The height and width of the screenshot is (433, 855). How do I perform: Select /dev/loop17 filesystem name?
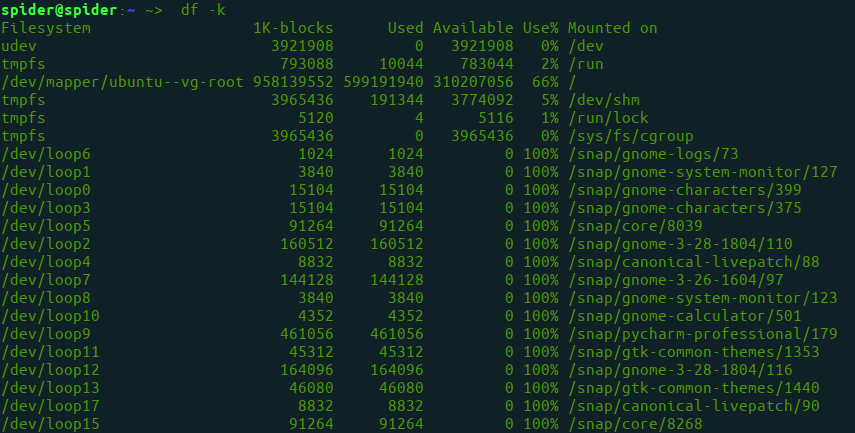click(x=50, y=406)
